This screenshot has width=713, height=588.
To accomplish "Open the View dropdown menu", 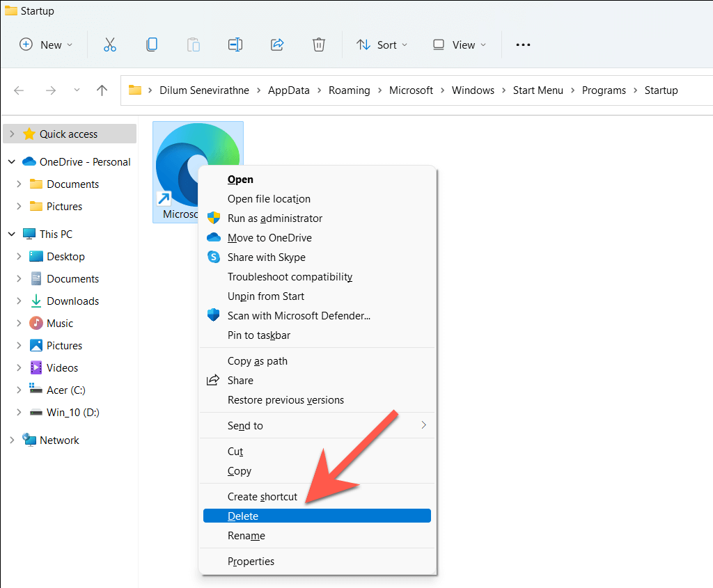I will (459, 45).
